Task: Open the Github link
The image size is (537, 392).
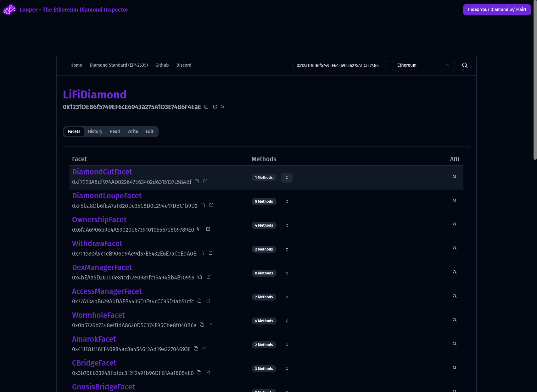Action: 162,65
